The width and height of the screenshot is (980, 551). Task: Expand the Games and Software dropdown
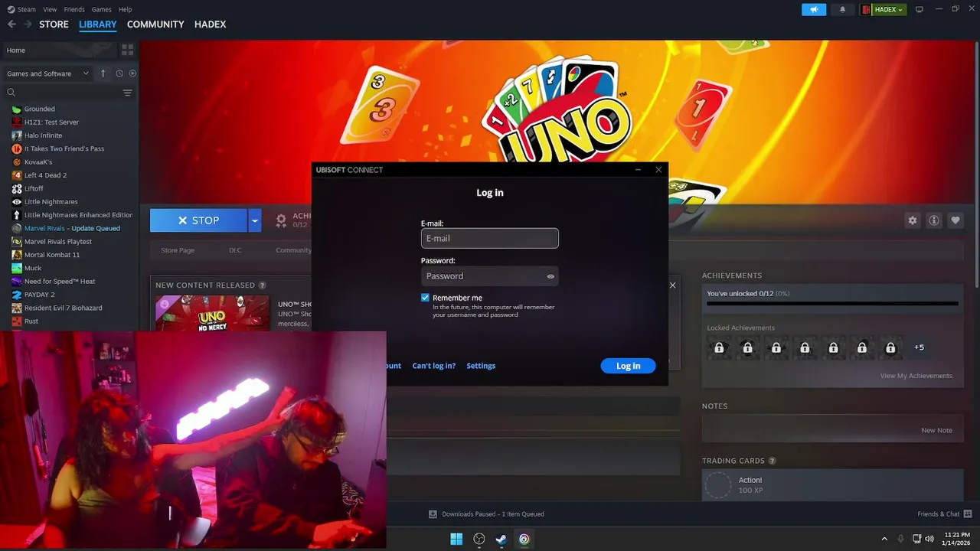(x=47, y=73)
